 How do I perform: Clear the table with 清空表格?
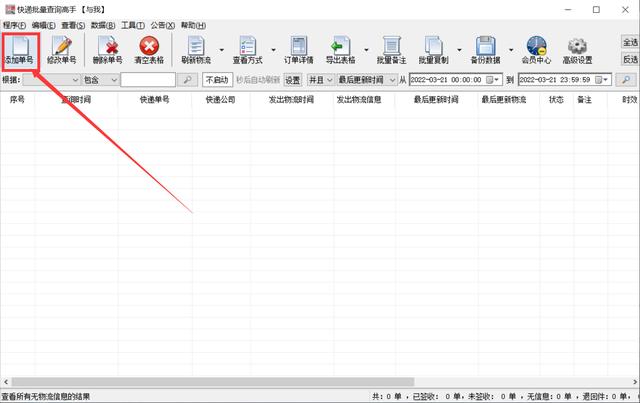coord(149,50)
